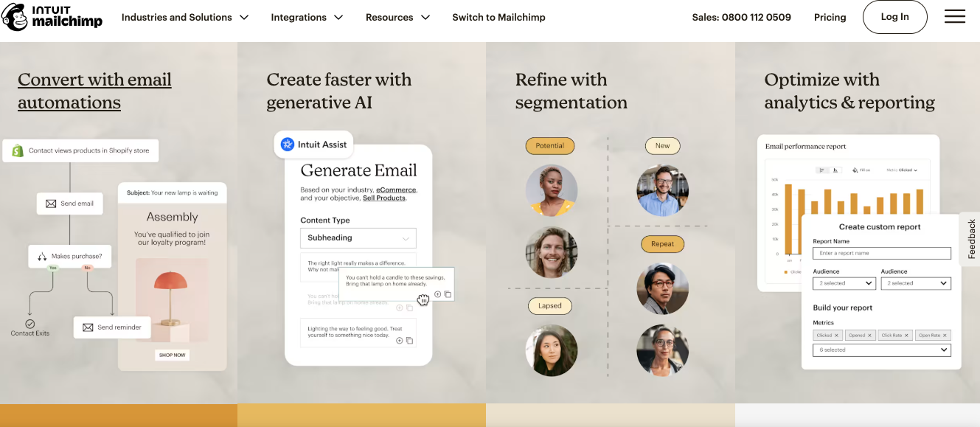The height and width of the screenshot is (427, 980).
Task: Remove the Clicked metric chip
Action: pyautogui.click(x=836, y=336)
